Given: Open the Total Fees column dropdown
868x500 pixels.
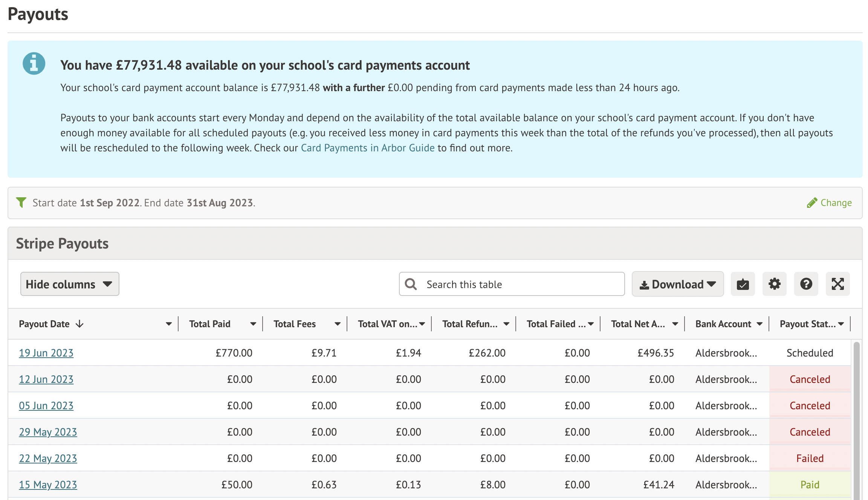Looking at the screenshot, I should click(x=337, y=323).
